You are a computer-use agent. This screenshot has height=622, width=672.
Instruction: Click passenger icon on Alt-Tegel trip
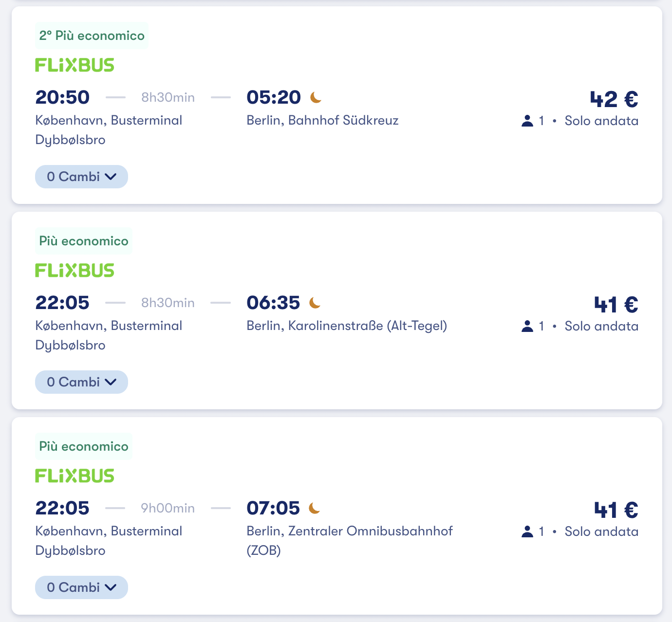[x=527, y=326]
